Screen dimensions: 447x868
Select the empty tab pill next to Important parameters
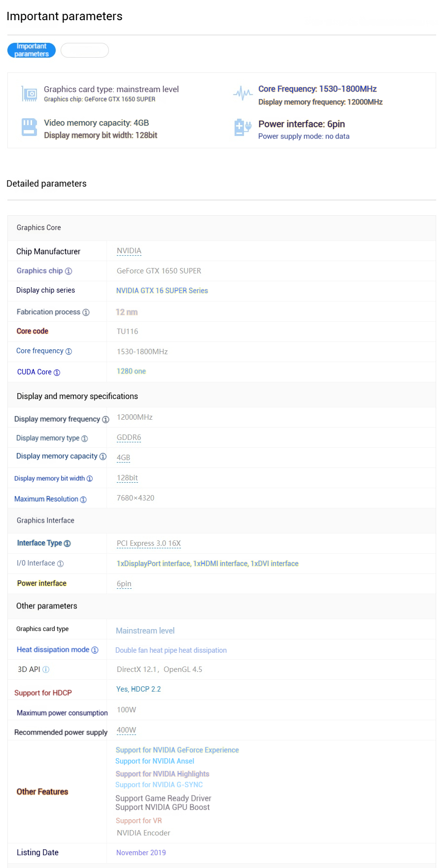85,50
